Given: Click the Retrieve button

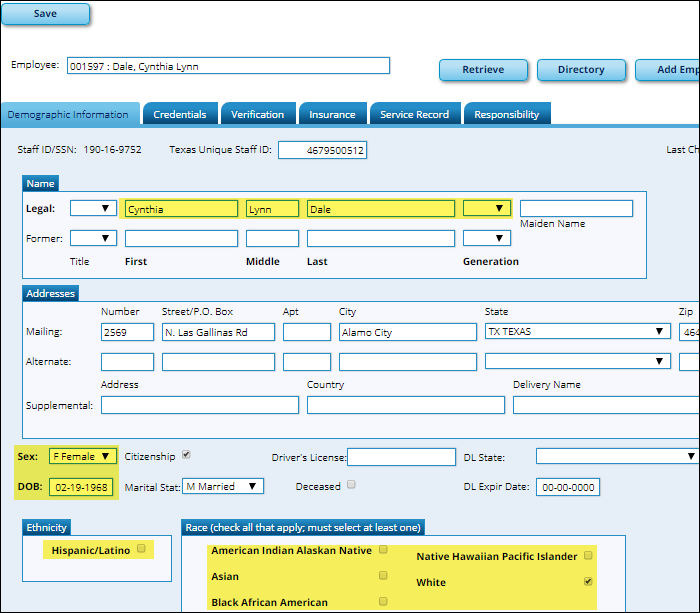Looking at the screenshot, I should 483,70.
